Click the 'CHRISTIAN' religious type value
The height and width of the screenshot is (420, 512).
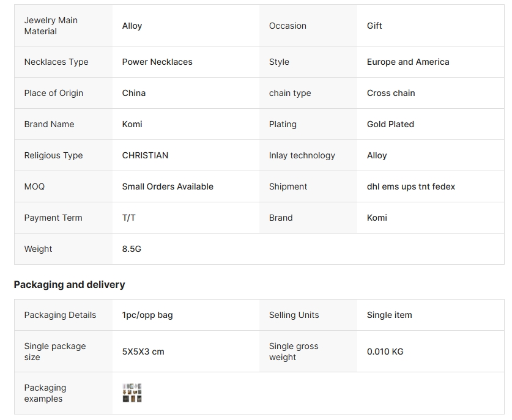145,155
